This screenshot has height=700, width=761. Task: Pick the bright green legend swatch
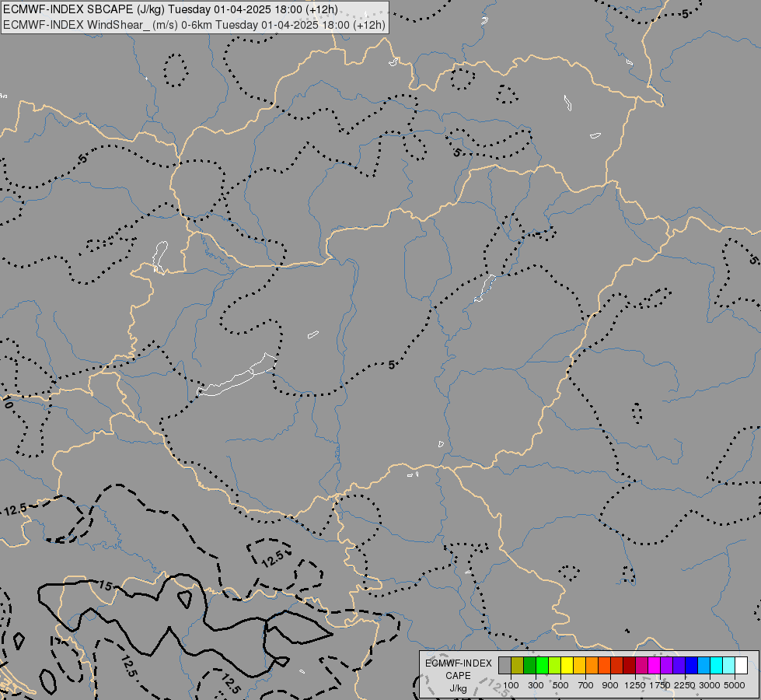click(x=542, y=665)
